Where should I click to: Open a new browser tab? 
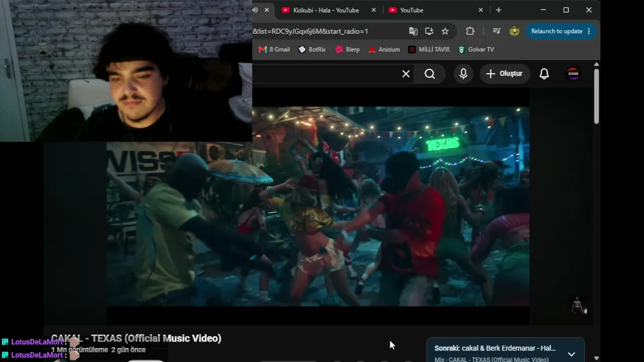(x=499, y=10)
